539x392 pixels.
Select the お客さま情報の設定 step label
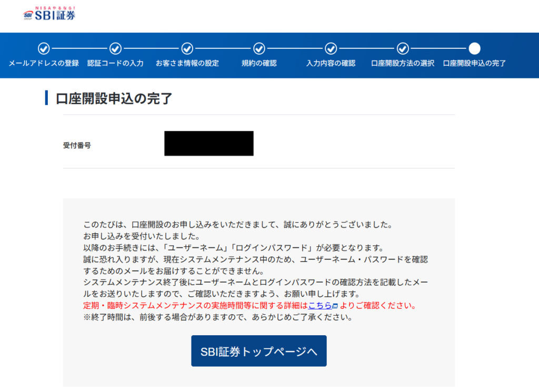click(187, 63)
